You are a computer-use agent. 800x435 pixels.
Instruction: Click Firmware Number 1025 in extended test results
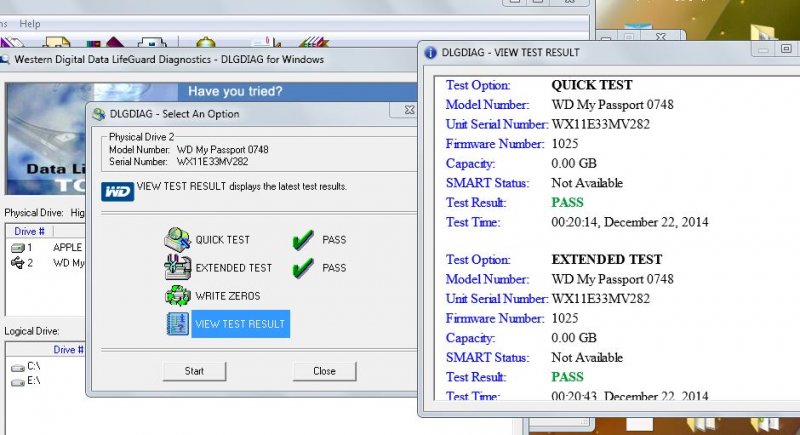(565, 318)
